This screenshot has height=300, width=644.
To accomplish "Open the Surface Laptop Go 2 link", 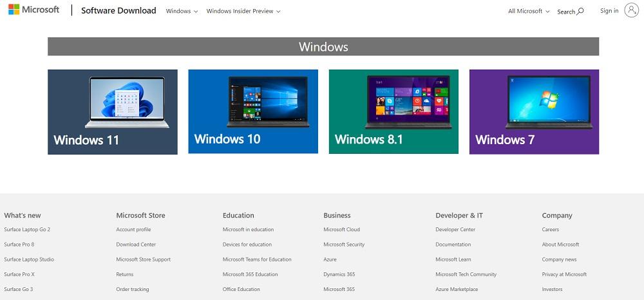I will pyautogui.click(x=27, y=230).
